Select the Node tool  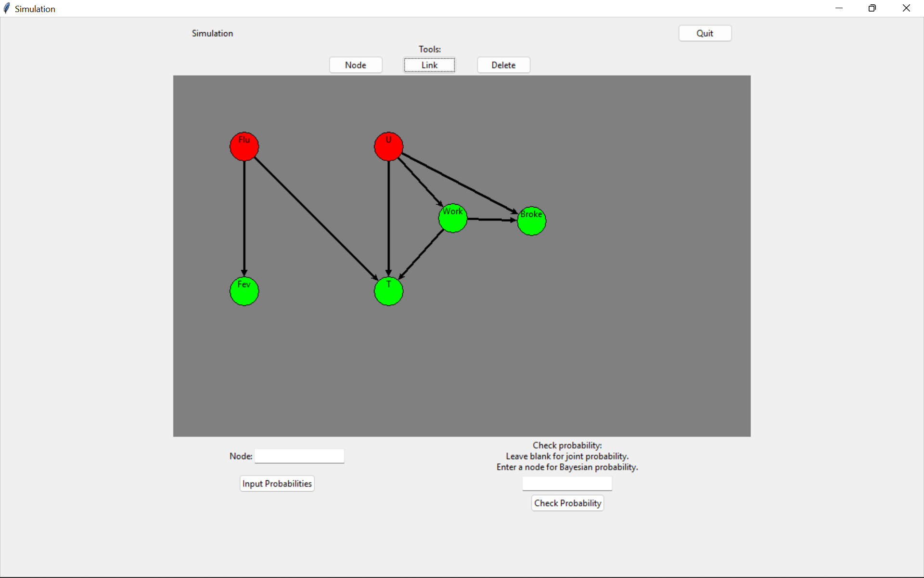click(356, 65)
